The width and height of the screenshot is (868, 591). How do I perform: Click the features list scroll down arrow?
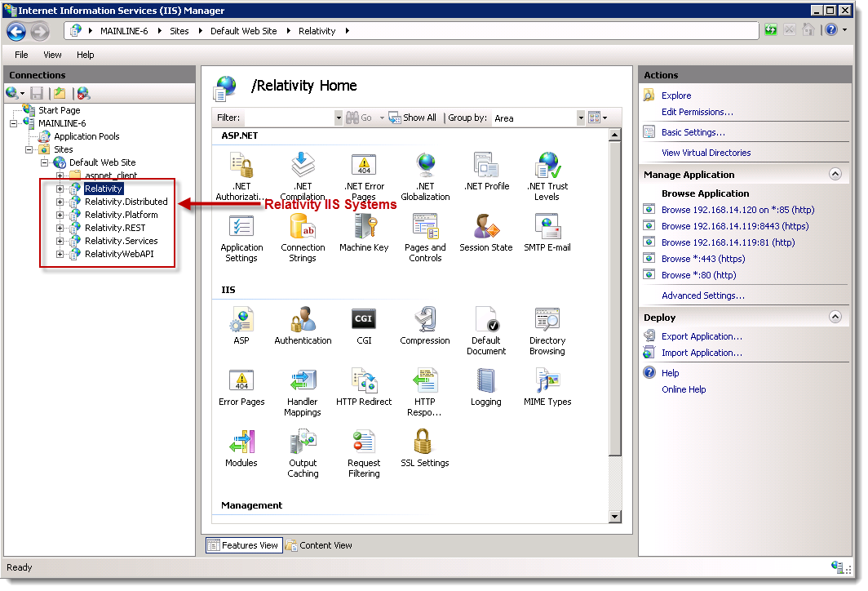[x=615, y=516]
